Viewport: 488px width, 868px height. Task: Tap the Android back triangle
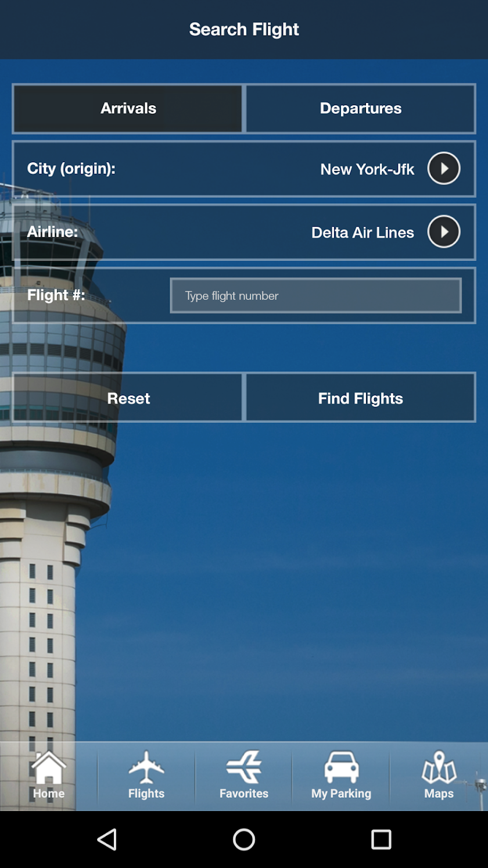click(x=107, y=840)
